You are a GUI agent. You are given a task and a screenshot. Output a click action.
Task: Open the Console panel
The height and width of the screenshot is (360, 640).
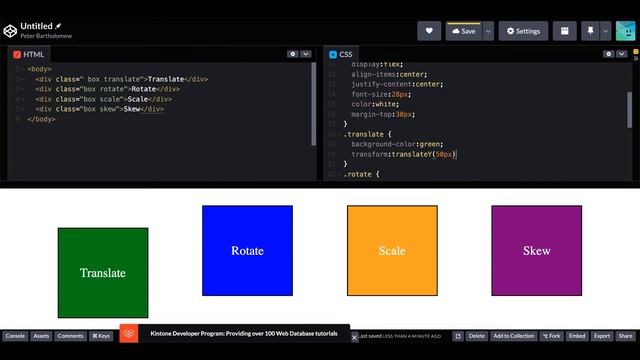pos(15,336)
